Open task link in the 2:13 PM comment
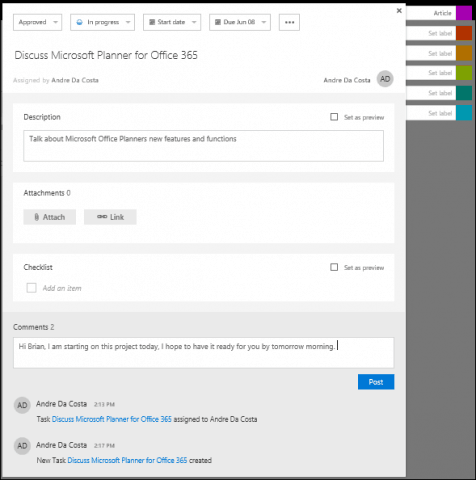Image resolution: width=476 pixels, height=480 pixels. pyautogui.click(x=112, y=419)
